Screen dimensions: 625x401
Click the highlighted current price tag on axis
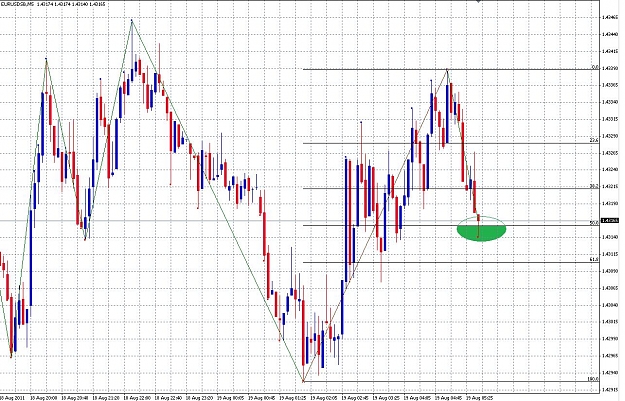coord(610,220)
